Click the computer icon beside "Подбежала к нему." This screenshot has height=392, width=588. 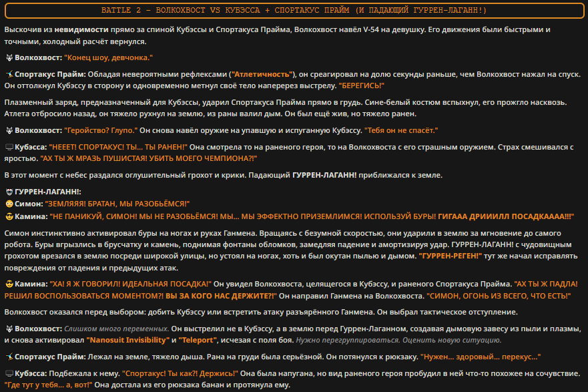pos(9,373)
